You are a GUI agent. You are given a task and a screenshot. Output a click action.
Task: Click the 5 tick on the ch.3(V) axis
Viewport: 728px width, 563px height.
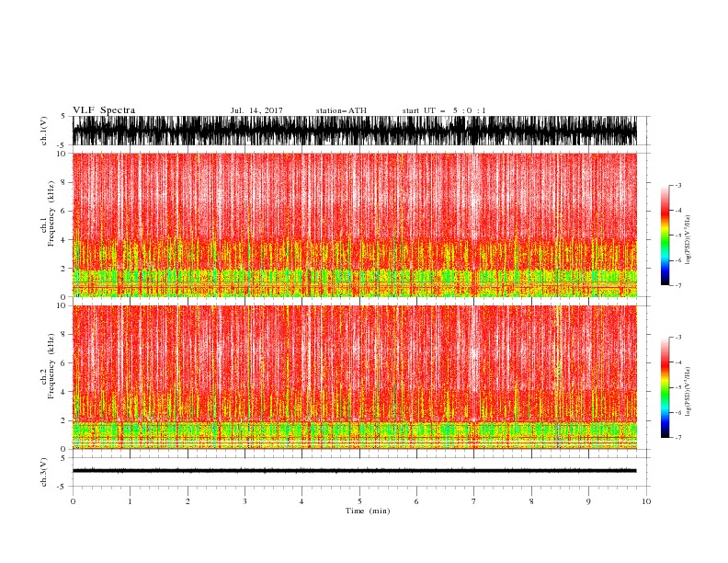click(63, 458)
